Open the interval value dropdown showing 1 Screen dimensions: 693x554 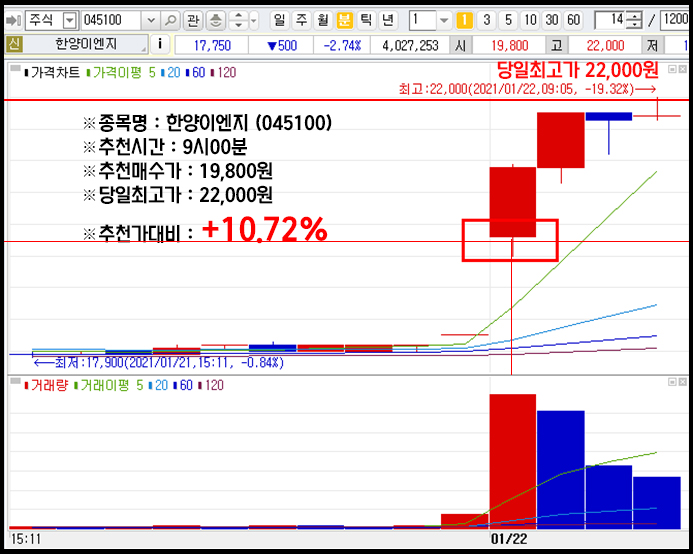[444, 20]
